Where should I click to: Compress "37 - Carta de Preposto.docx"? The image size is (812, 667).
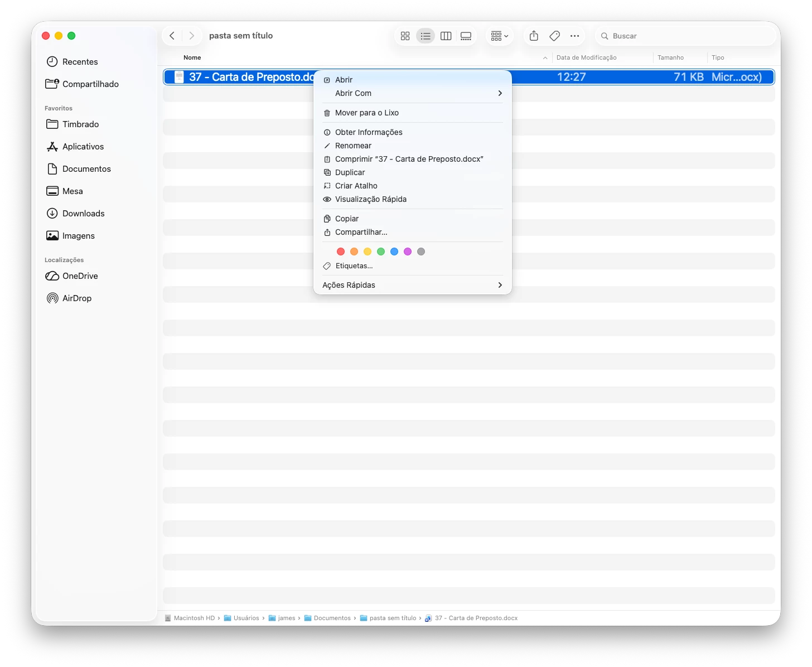[x=413, y=159]
